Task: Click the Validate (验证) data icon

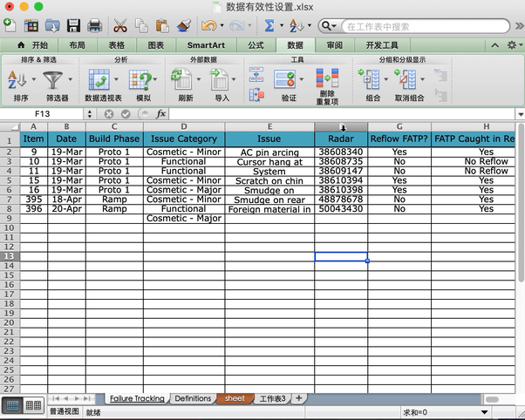Action: (286, 80)
